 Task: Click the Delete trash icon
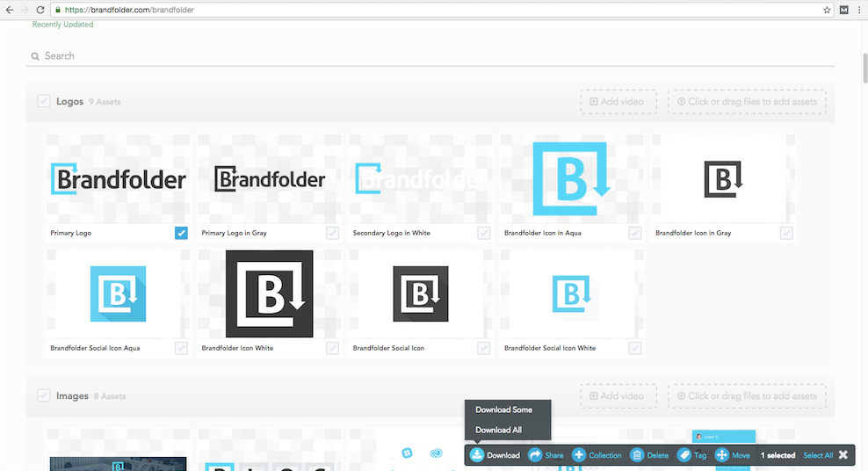[637, 455]
